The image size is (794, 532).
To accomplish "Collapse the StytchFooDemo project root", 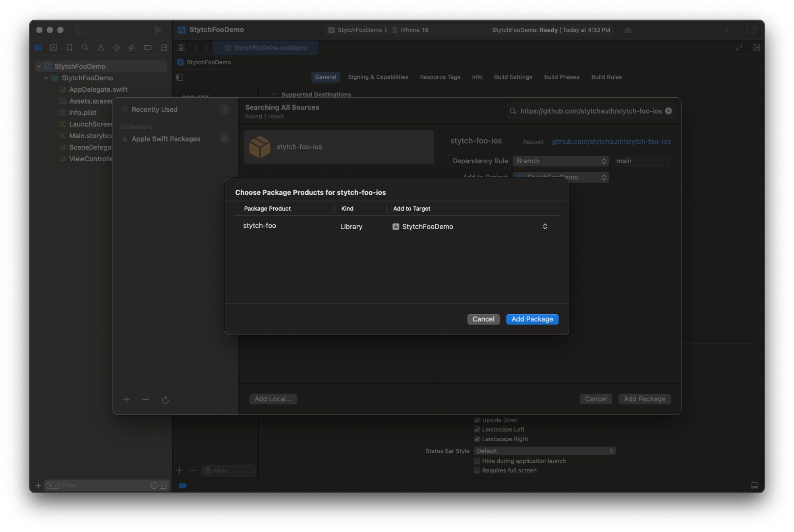I will pos(39,66).
